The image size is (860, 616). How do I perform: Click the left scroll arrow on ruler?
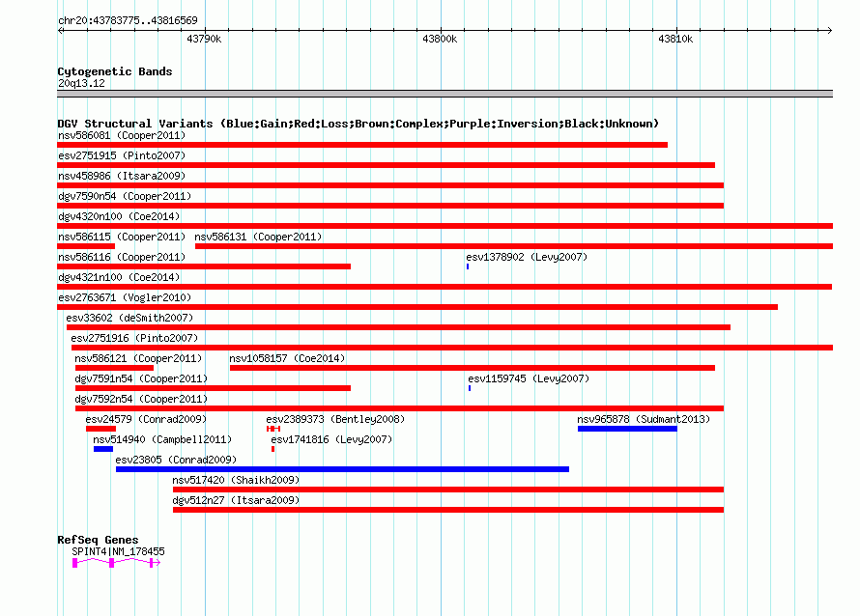[x=60, y=31]
